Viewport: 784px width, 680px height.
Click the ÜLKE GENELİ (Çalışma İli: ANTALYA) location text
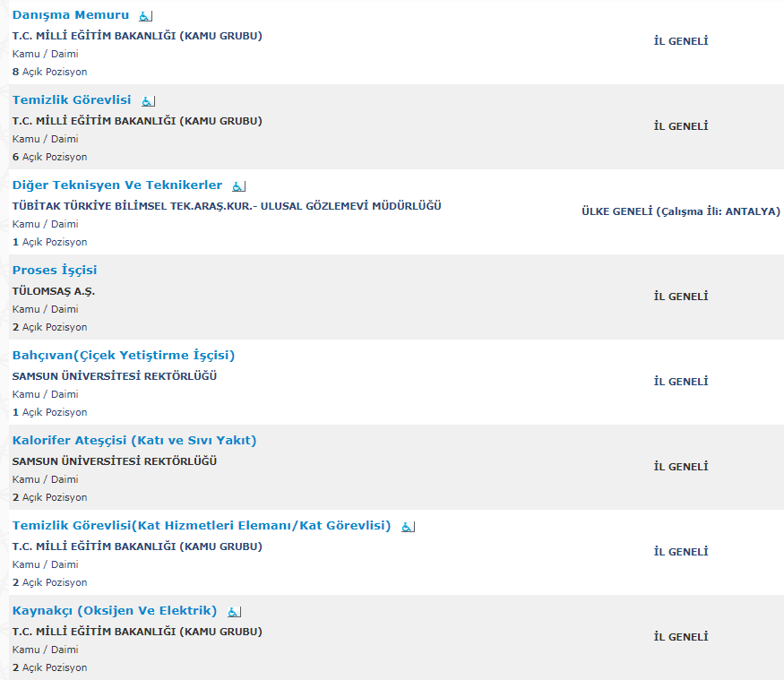681,211
